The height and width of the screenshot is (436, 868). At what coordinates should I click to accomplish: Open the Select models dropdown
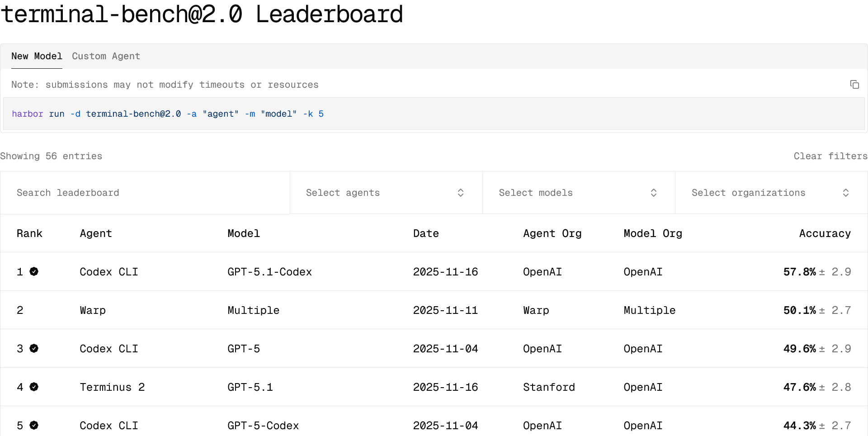point(579,193)
